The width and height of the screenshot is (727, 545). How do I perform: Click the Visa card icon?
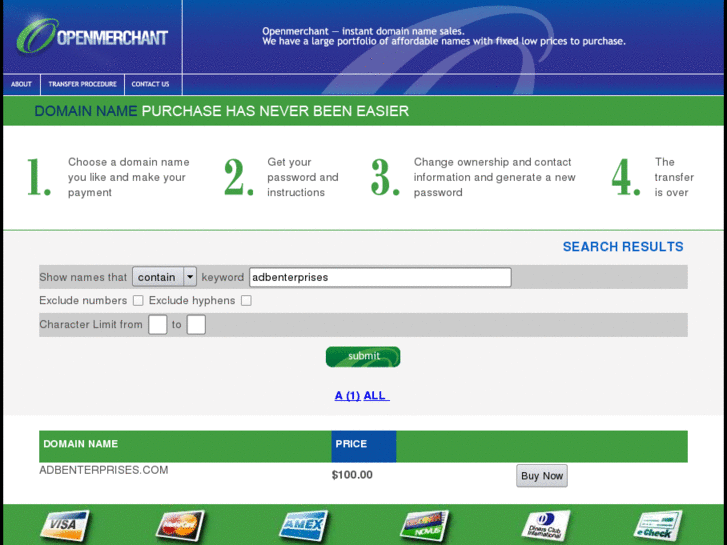[64, 525]
